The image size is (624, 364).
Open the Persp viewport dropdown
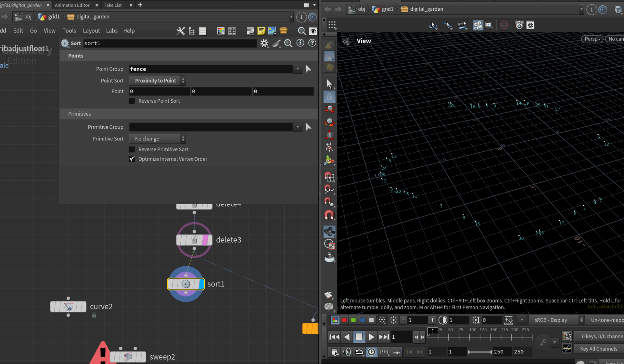click(592, 39)
